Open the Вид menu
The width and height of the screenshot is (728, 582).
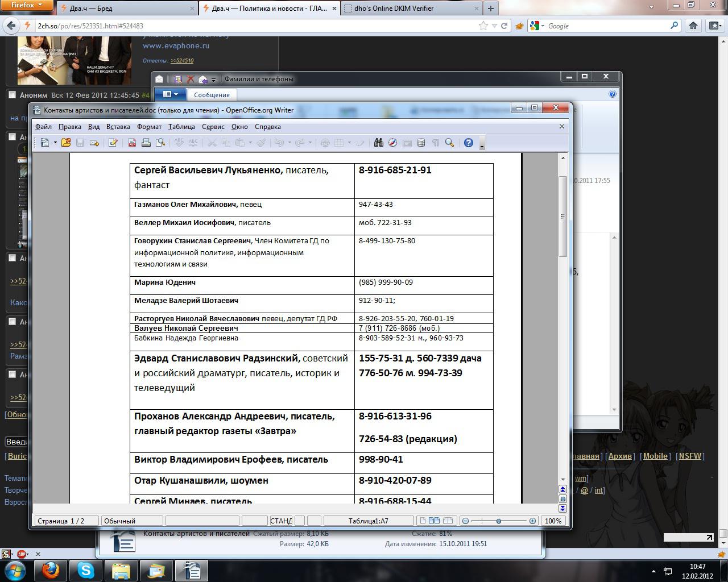[x=94, y=127]
